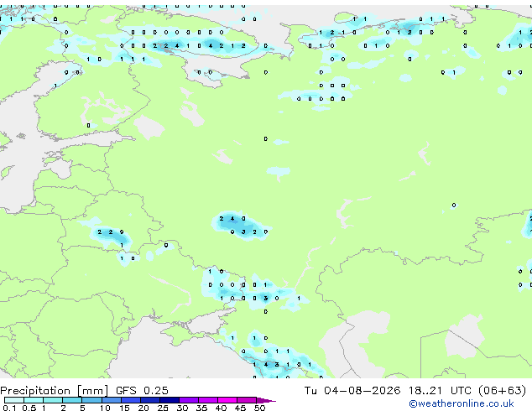Click the purple swatch between 30 and 35
The width and height of the screenshot is (532, 411).
(189, 400)
